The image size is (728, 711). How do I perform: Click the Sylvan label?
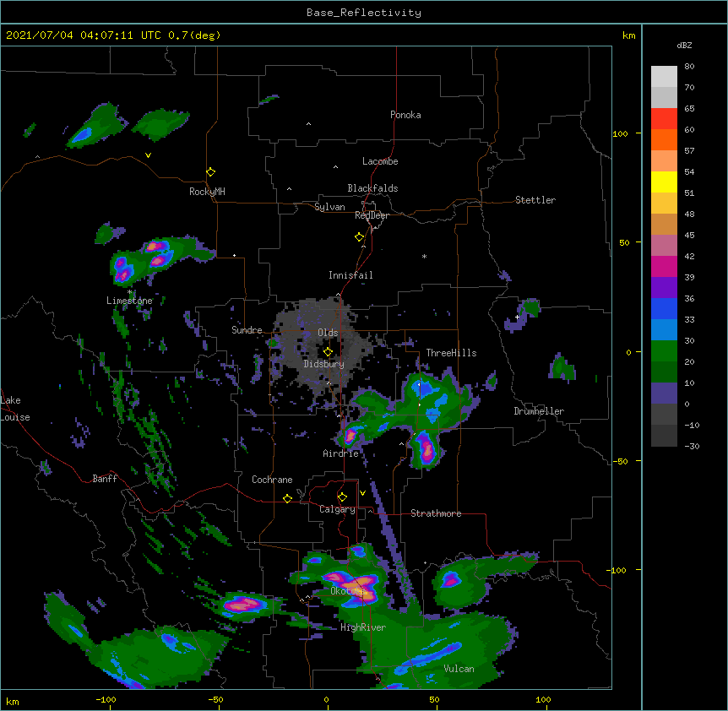[329, 207]
